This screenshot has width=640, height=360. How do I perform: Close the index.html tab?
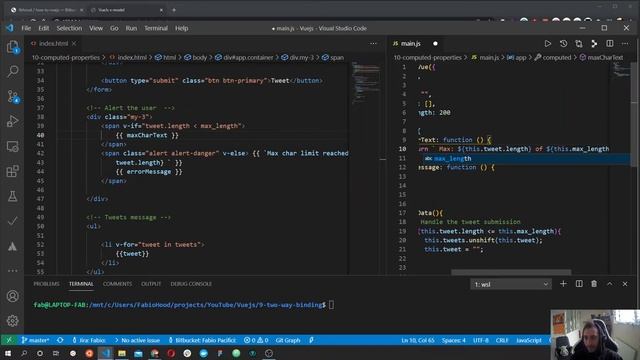74,43
